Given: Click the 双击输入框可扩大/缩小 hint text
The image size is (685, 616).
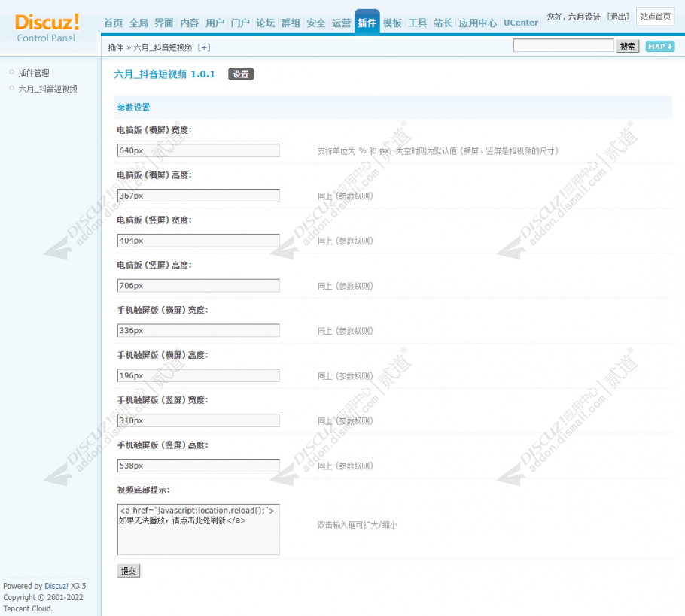Looking at the screenshot, I should point(357,525).
